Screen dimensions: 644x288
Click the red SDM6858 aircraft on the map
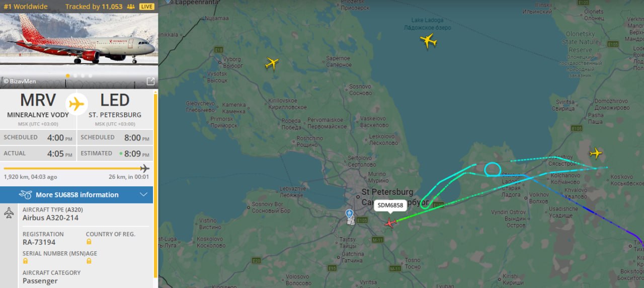point(390,223)
